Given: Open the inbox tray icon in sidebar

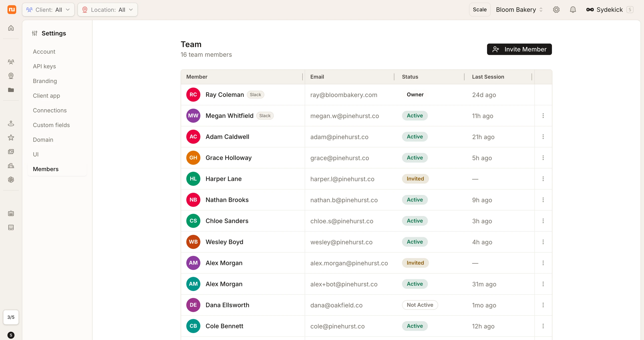Looking at the screenshot, I should 11,228.
